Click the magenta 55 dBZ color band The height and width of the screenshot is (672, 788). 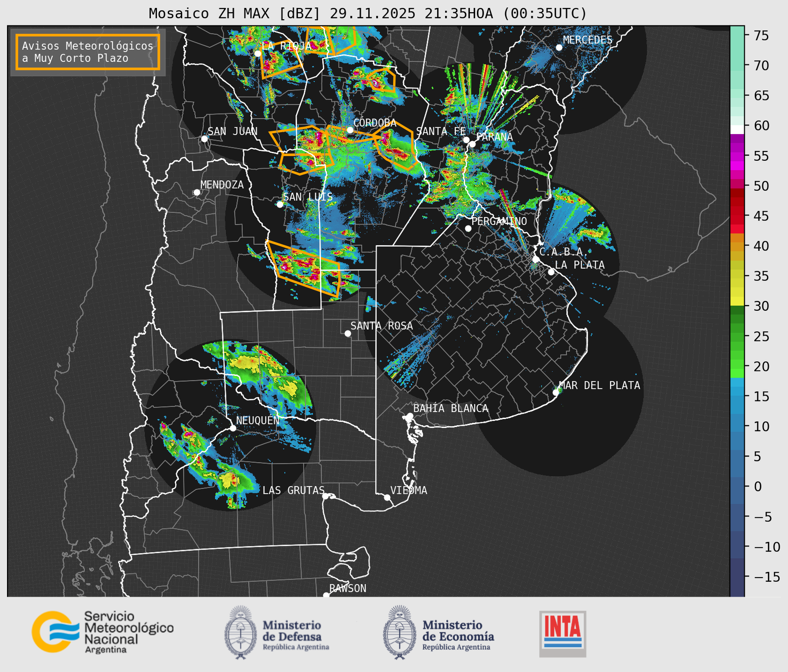[x=737, y=156]
